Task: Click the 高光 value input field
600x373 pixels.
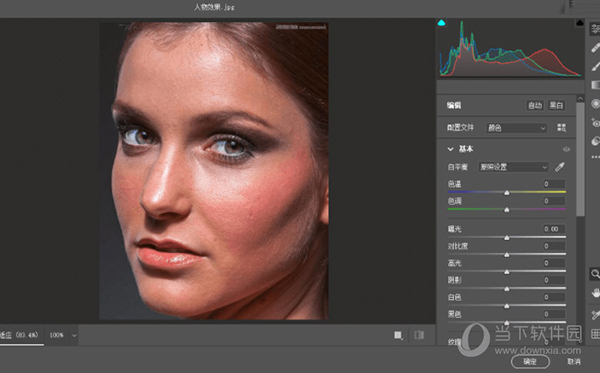Action: click(554, 263)
